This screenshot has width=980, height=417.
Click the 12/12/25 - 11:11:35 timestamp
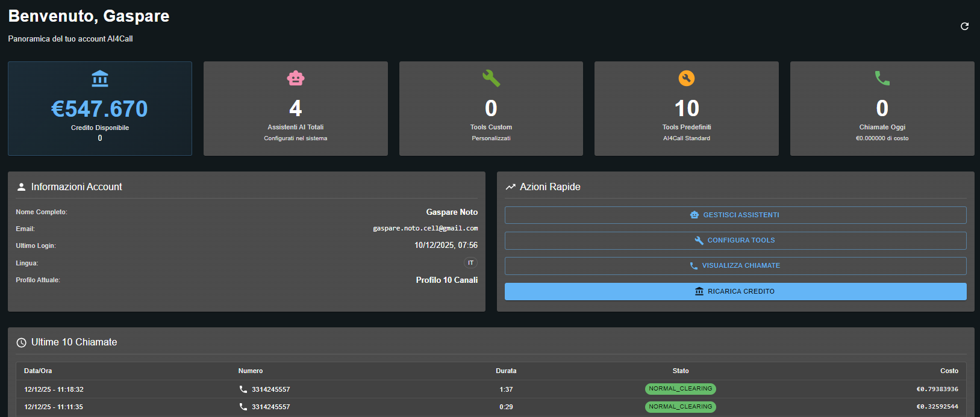[54, 407]
